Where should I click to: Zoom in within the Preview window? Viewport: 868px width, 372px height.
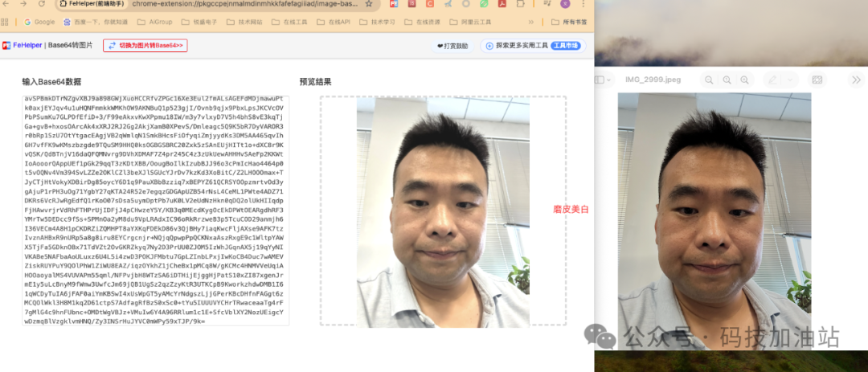744,80
